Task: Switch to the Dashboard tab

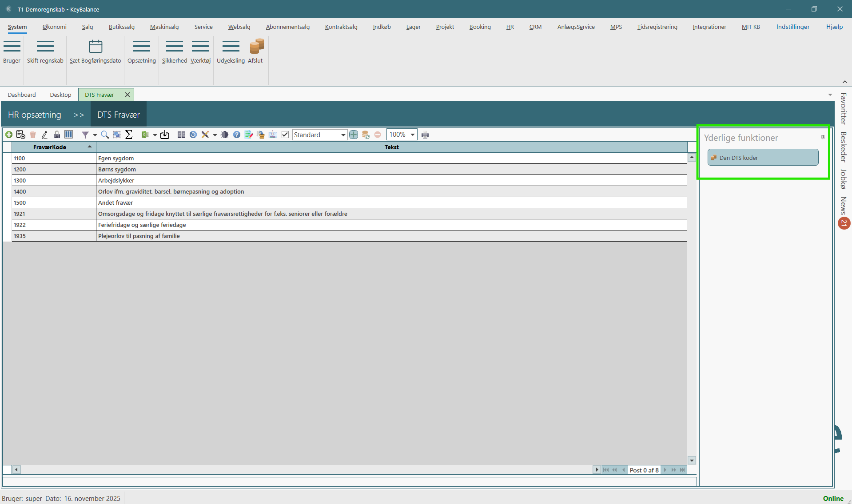Action: coord(22,95)
